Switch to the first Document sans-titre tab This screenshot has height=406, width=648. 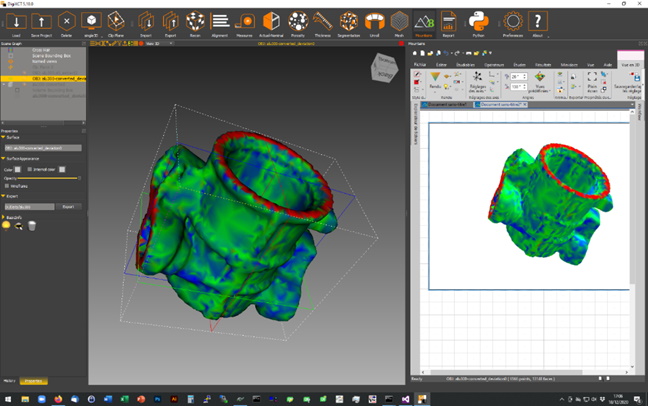coord(447,105)
